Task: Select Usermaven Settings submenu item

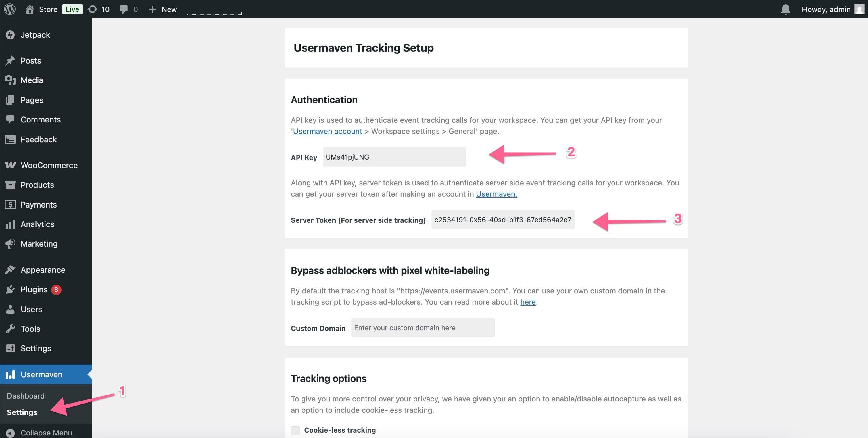Action: (22, 412)
